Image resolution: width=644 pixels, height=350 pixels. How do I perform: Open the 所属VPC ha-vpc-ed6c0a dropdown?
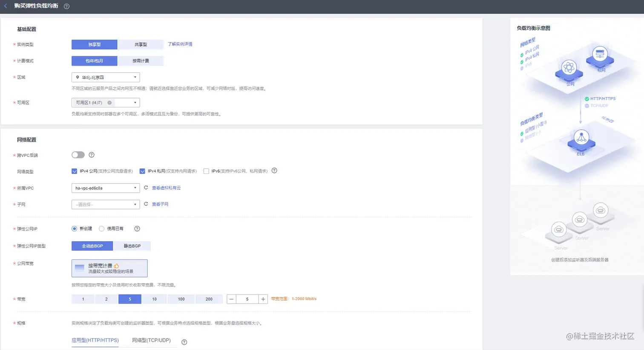pyautogui.click(x=106, y=188)
